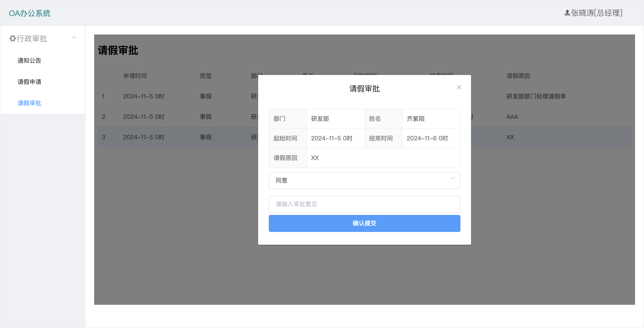Click the 请输入审批意见 input field
The height and width of the screenshot is (328, 644).
pos(364,204)
